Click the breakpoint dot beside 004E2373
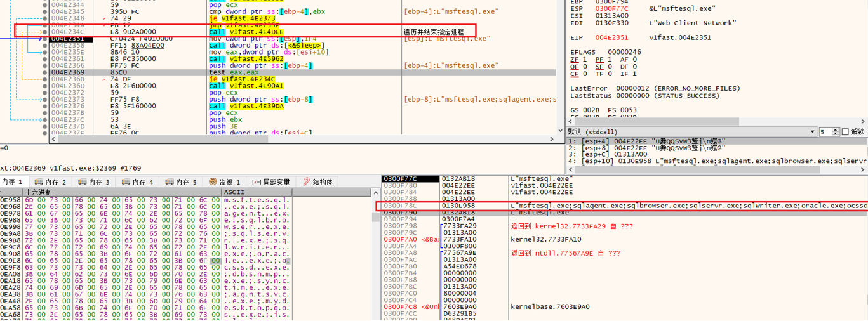Screen dimensions: 868x321 coord(44,100)
